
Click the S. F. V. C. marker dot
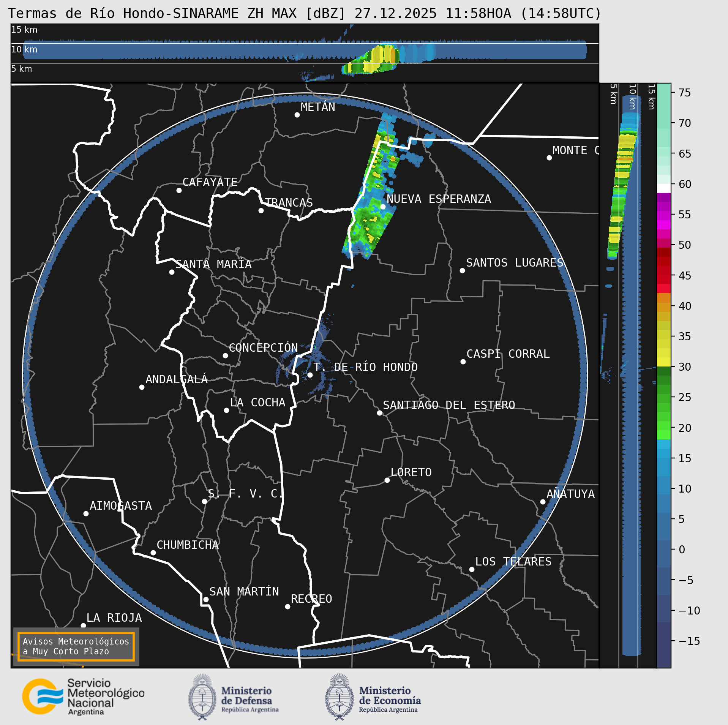click(x=204, y=501)
